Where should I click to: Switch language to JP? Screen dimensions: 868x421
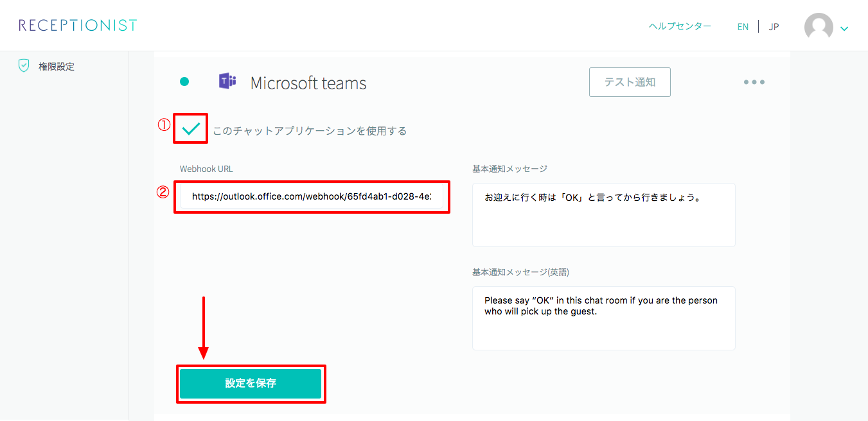pos(774,27)
